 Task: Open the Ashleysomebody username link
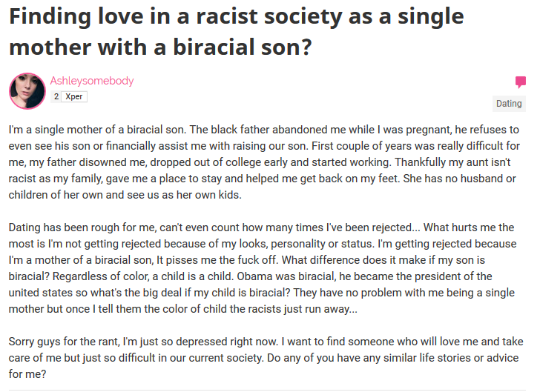92,81
